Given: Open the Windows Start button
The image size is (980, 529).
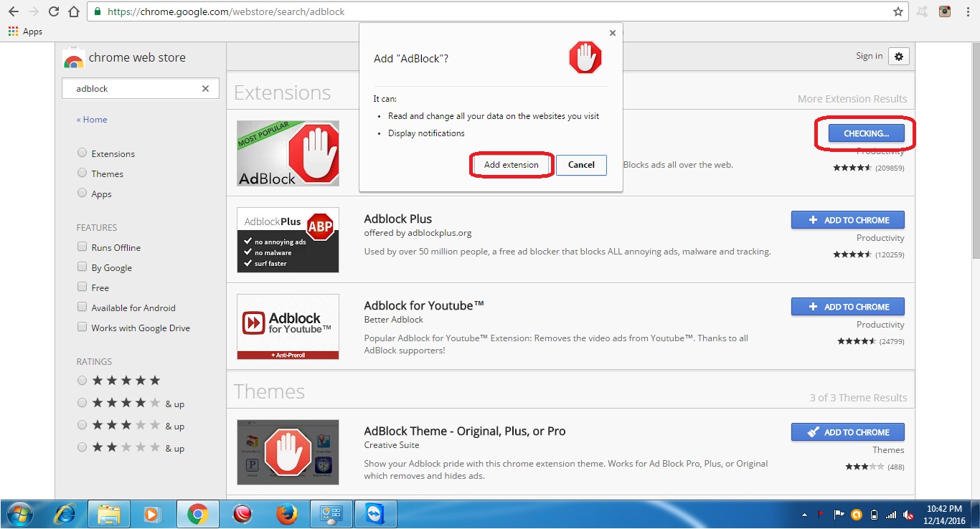Looking at the screenshot, I should point(19,514).
